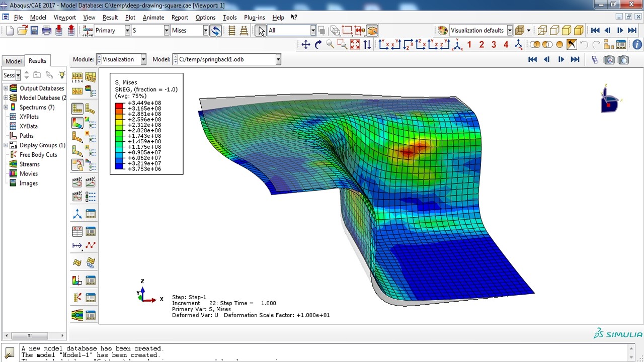The image size is (644, 362).
Task: Click the Create Coordinate System icon
Action: coord(77,215)
